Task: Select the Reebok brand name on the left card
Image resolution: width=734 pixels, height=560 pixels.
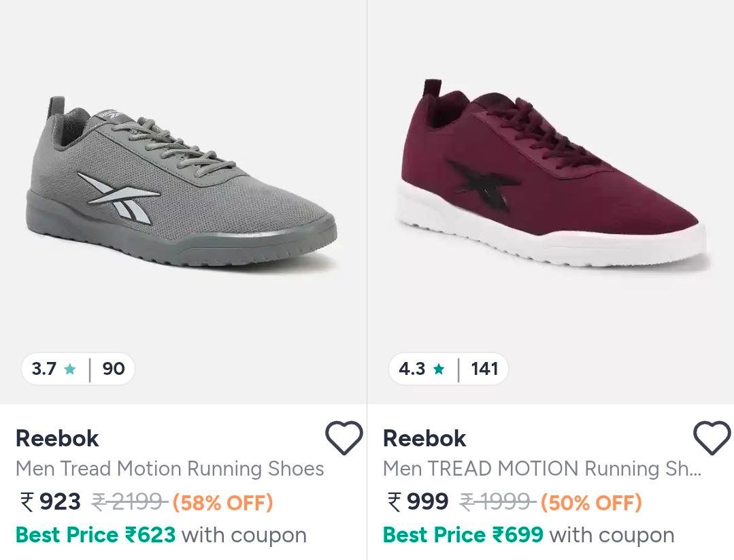Action: [56, 438]
